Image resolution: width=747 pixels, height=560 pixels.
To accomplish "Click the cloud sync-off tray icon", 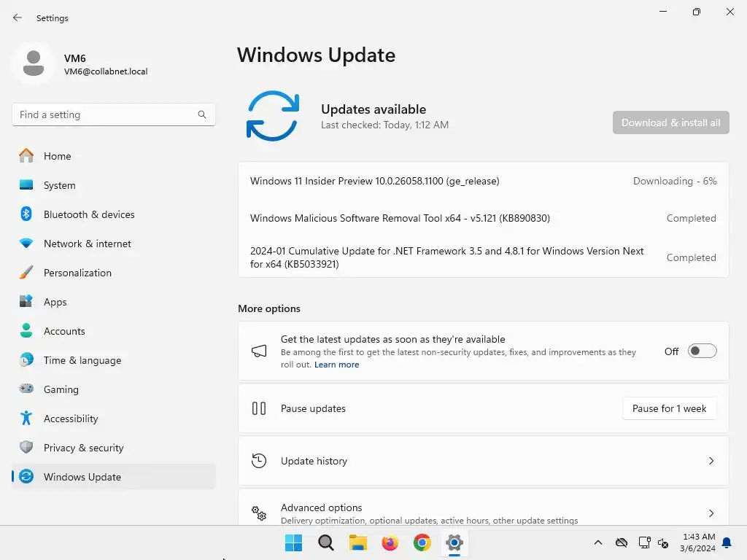I will click(x=622, y=542).
